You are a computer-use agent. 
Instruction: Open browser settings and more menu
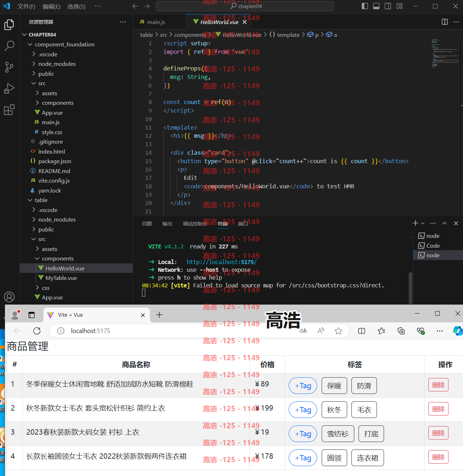coord(440,331)
